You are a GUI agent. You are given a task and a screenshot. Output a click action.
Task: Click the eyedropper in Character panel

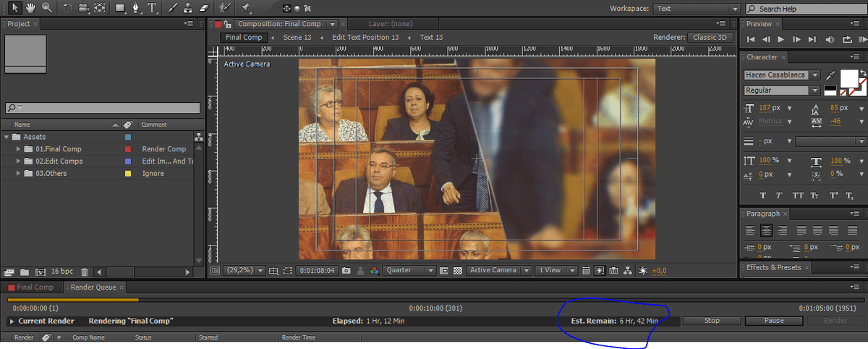pos(830,75)
